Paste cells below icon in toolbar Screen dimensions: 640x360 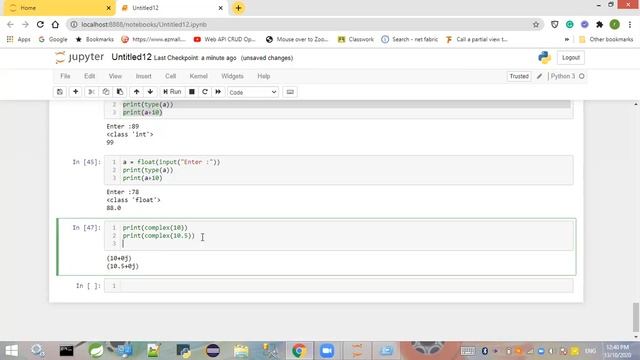120,92
